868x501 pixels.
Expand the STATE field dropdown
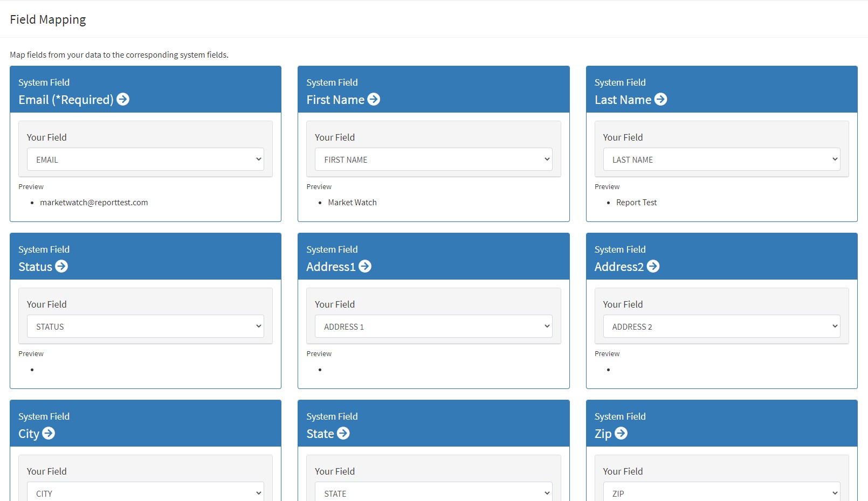click(x=433, y=493)
